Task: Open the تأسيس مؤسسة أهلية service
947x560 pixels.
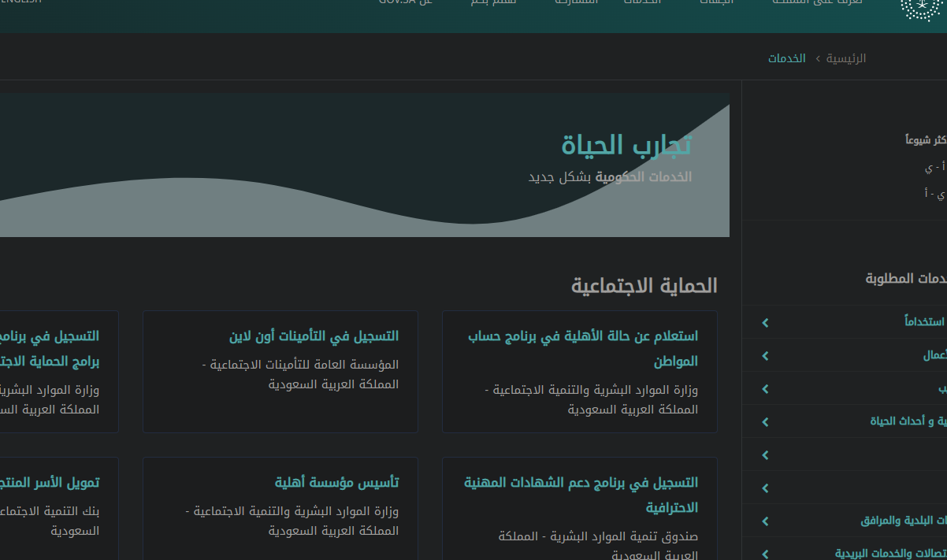Action: point(336,482)
